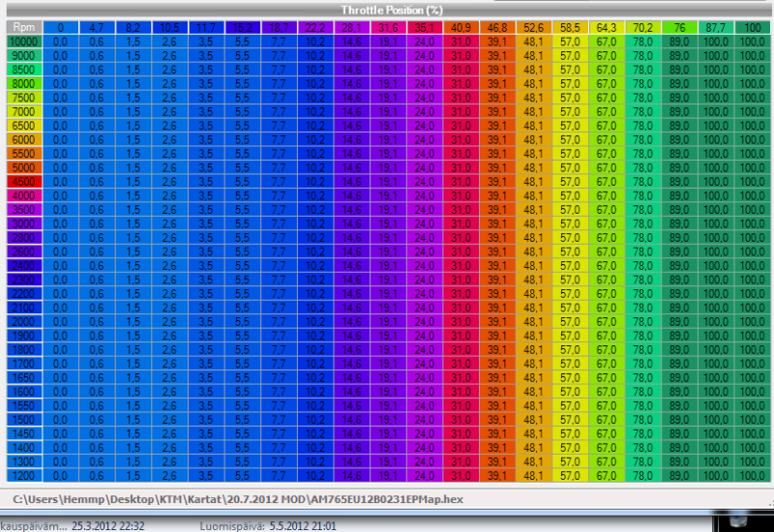Select the red 4500 Rpm row header
The width and height of the screenshot is (774, 532).
[x=23, y=181]
